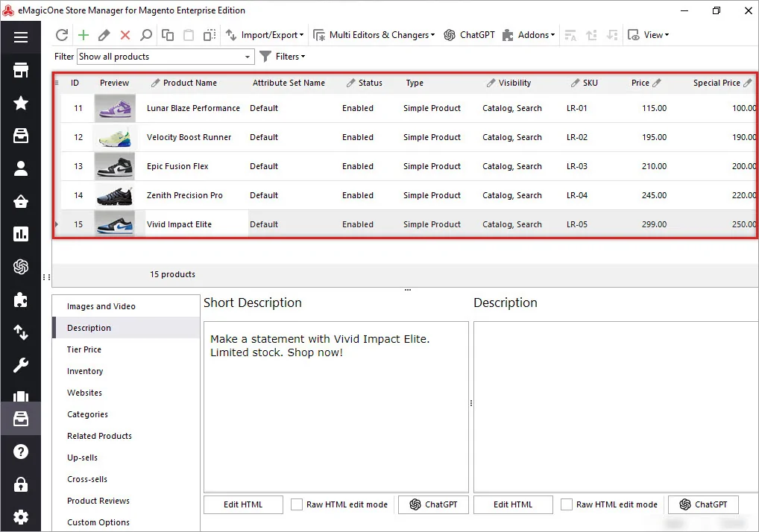
Task: Open the addons puzzle icon in sidebar
Action: (20, 300)
